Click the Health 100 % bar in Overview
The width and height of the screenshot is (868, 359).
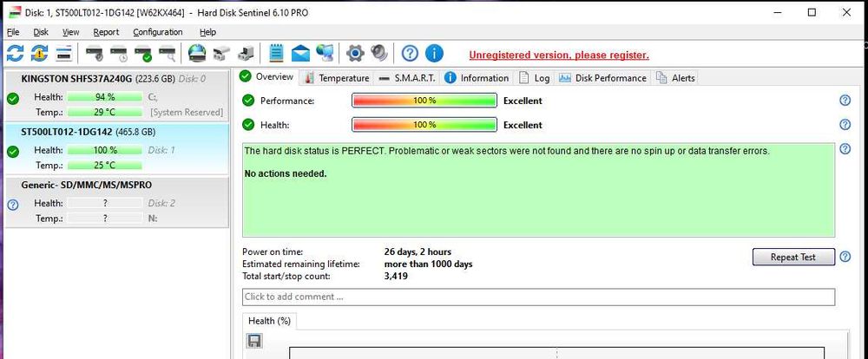[x=424, y=125]
